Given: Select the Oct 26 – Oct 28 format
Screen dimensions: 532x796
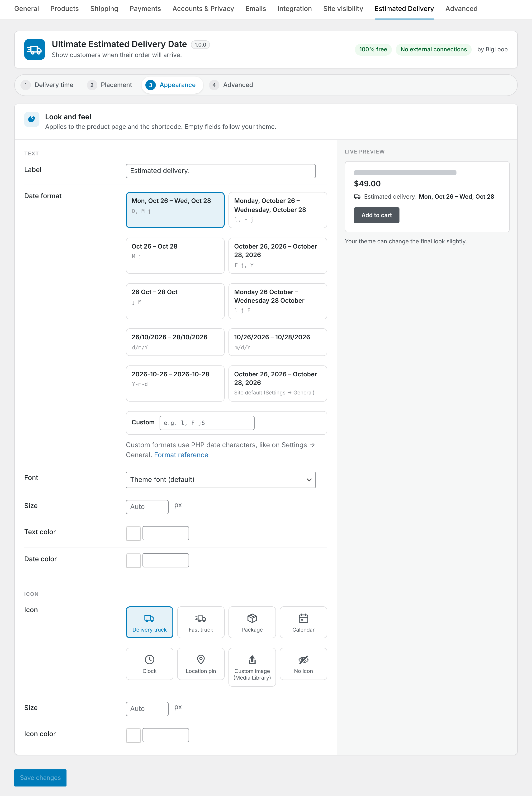Looking at the screenshot, I should tap(175, 255).
